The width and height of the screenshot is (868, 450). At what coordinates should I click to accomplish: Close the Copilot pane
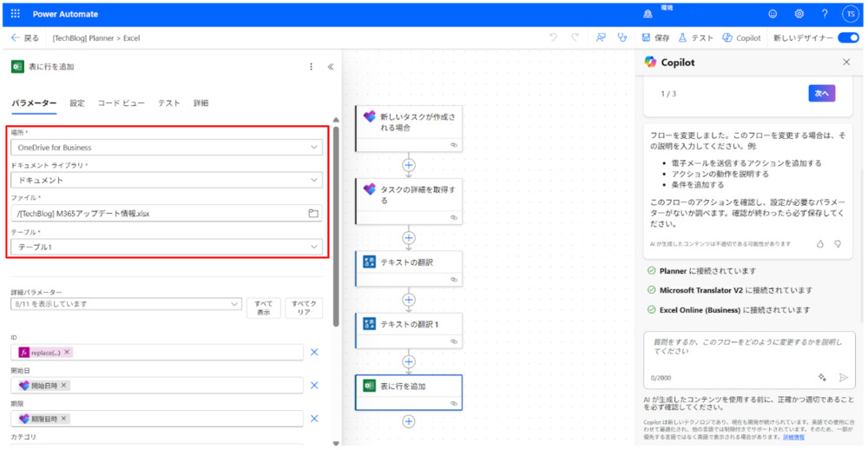(846, 62)
